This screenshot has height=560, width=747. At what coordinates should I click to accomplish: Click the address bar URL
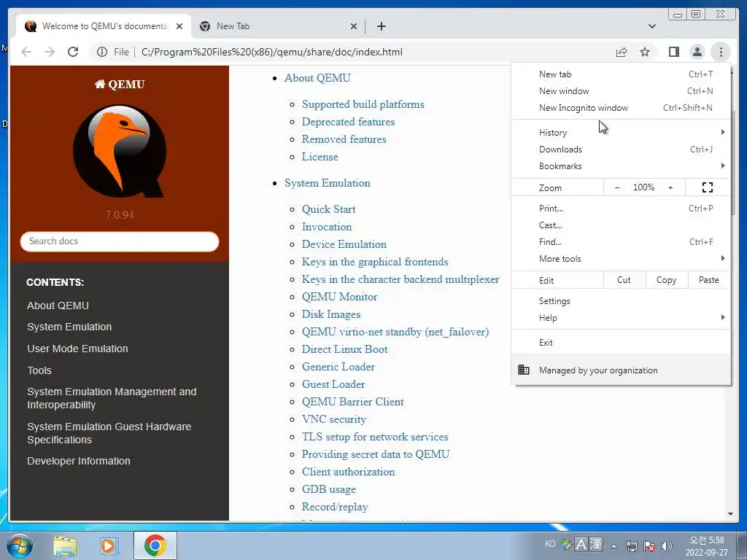click(272, 52)
